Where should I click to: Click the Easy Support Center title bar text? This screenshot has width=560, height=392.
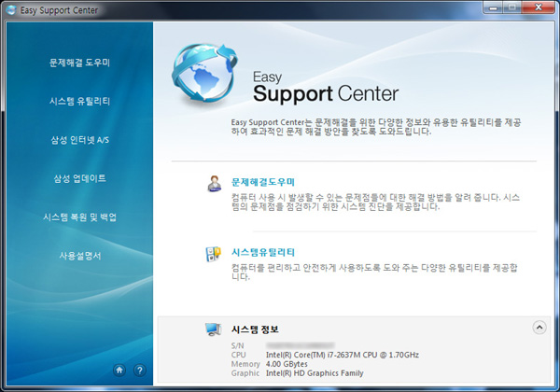point(59,10)
